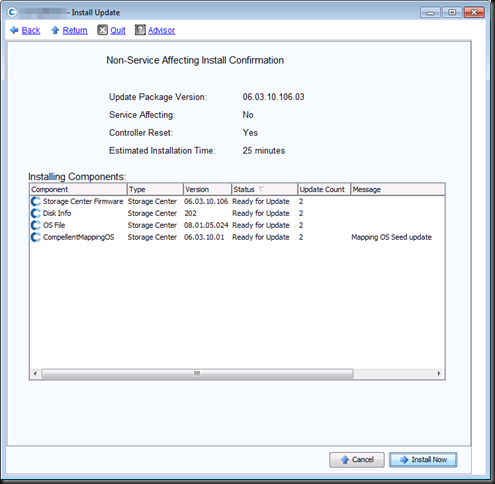Click the horizontal scrollbar thumb
This screenshot has height=484, width=495.
(x=197, y=374)
